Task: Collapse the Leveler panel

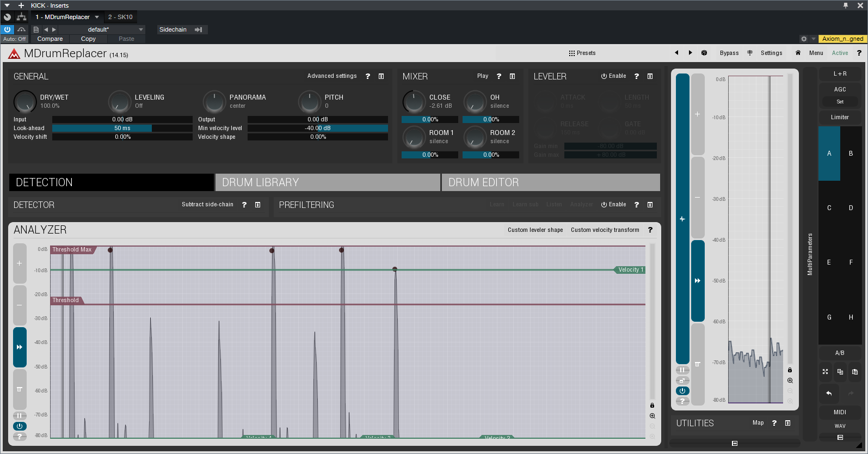Action: coord(650,76)
